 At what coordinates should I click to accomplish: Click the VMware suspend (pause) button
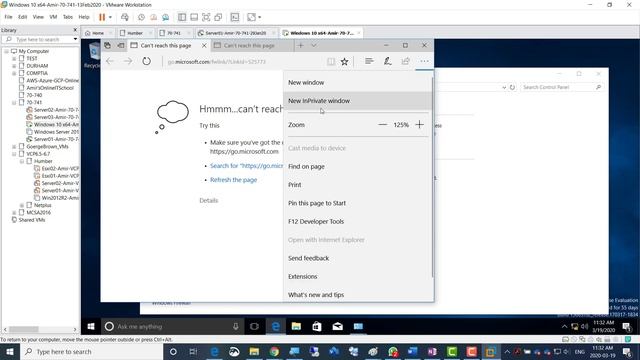tap(102, 17)
